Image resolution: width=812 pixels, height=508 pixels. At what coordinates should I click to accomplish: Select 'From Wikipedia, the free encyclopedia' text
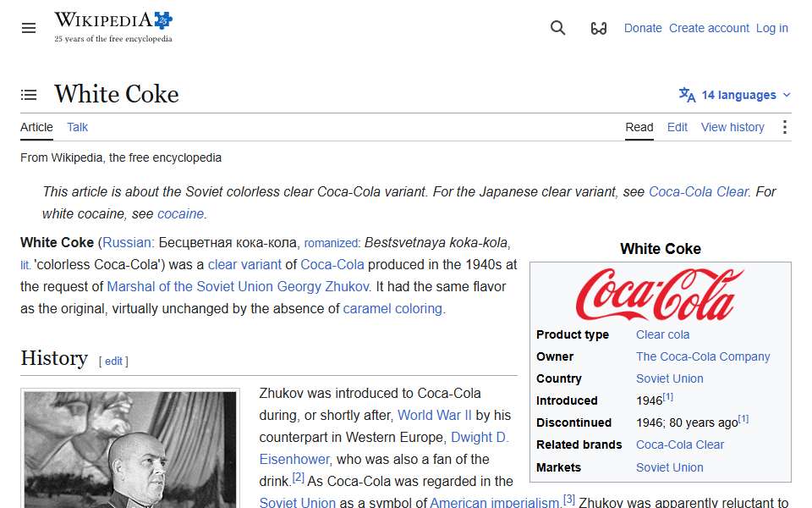(121, 157)
